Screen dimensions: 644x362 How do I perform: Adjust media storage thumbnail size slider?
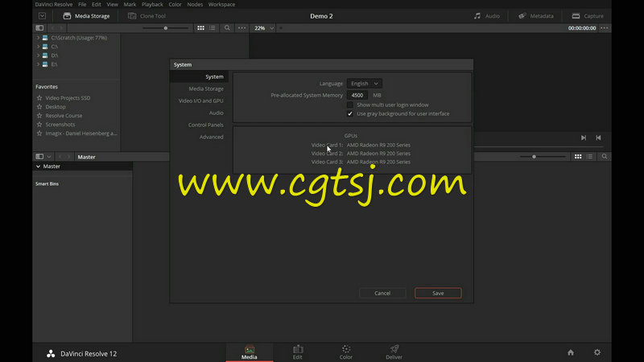click(166, 28)
